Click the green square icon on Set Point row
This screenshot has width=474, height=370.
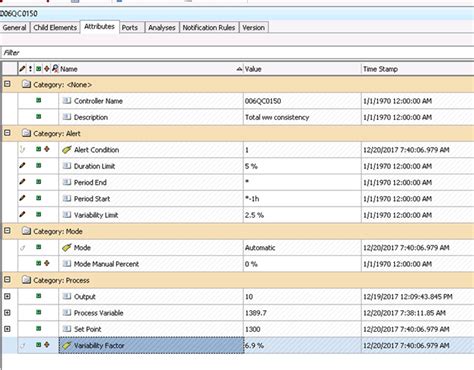point(39,329)
